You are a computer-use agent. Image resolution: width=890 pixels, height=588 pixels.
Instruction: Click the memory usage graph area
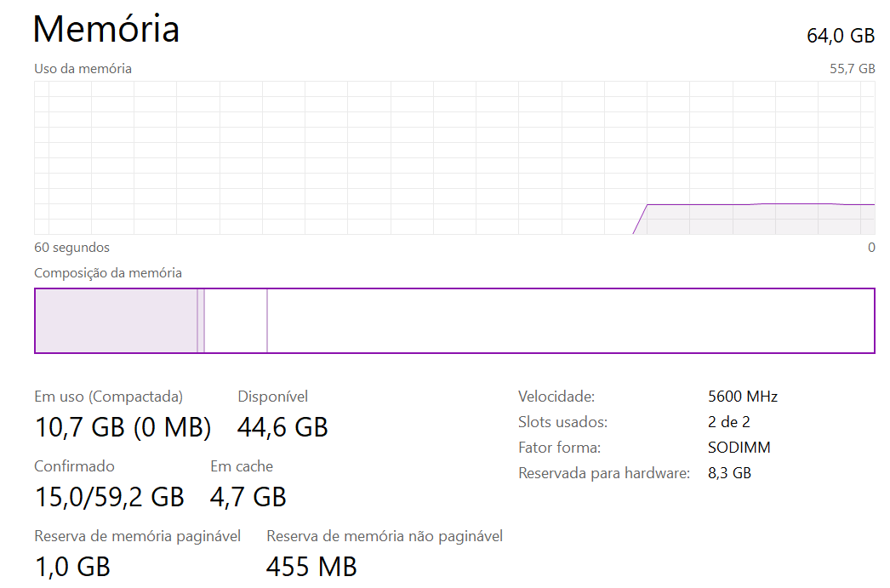click(454, 157)
